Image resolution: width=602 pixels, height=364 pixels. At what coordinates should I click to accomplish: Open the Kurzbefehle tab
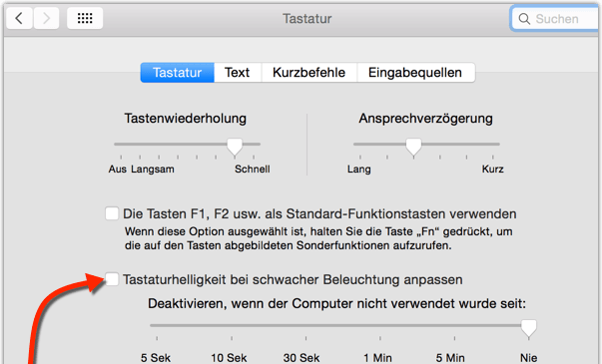[x=309, y=73]
